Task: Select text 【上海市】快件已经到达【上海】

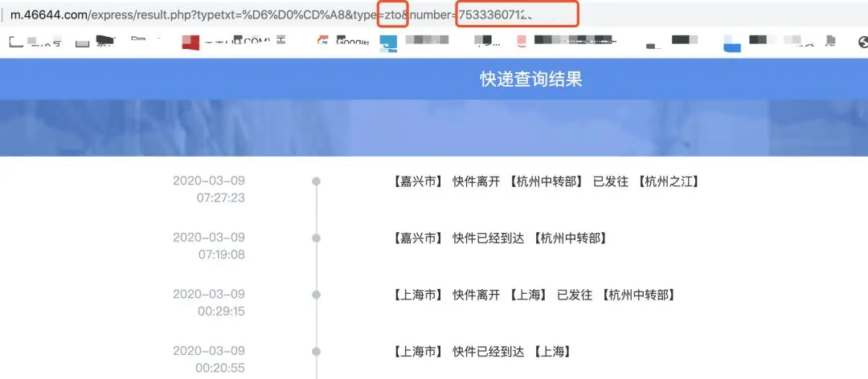Action: coord(481,352)
